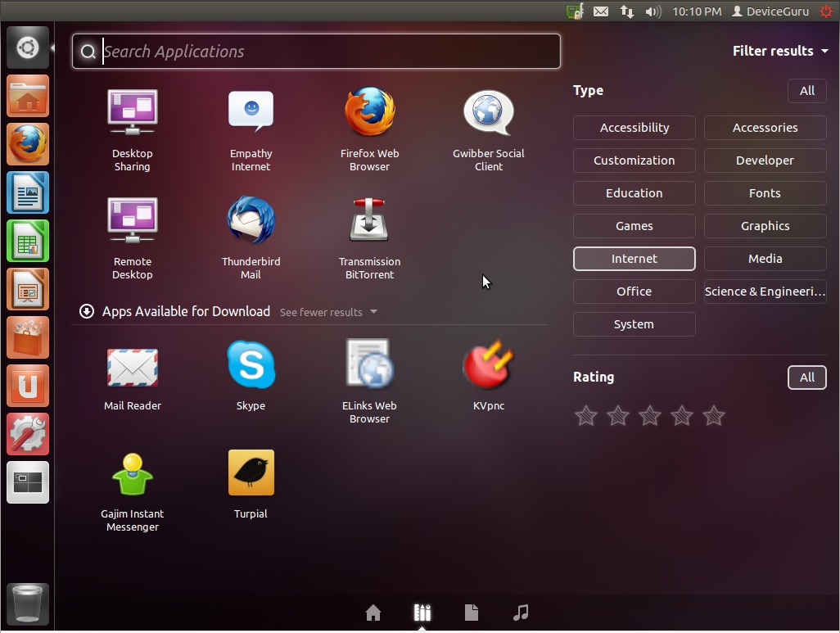Open Firefox Web Browser from the results

[369, 129]
